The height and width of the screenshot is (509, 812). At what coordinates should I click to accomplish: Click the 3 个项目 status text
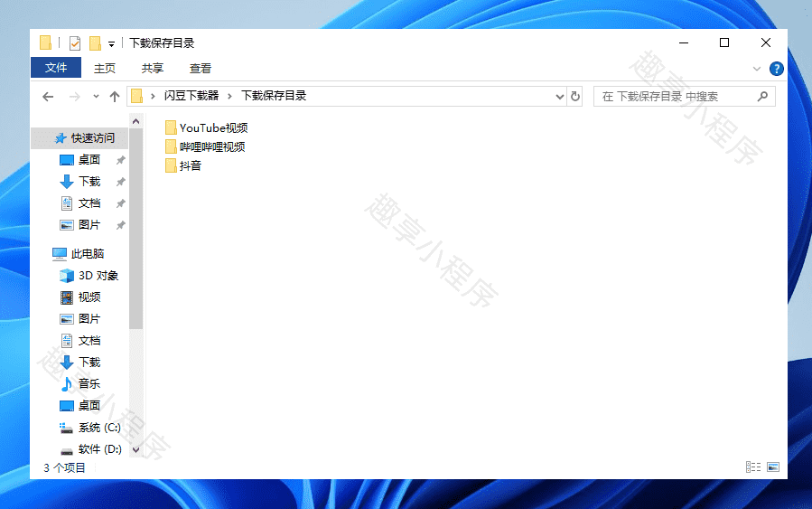pyautogui.click(x=64, y=467)
